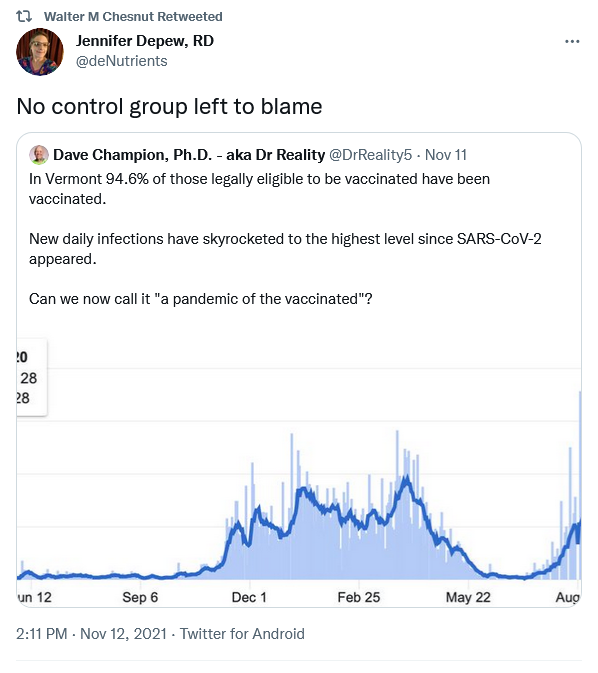The image size is (598, 673).
Task: Click the 2:11 PM · Nov 12, 2021 timestamp
Action: 91,634
